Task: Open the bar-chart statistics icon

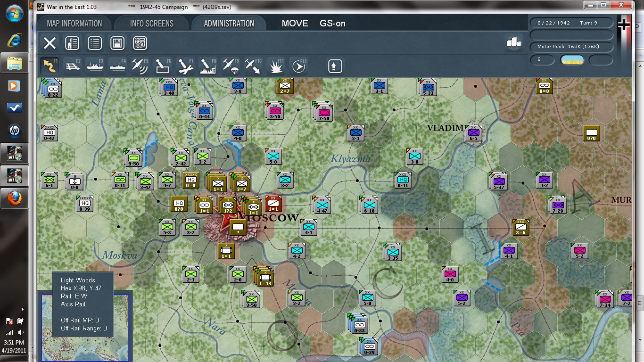Action: point(514,42)
